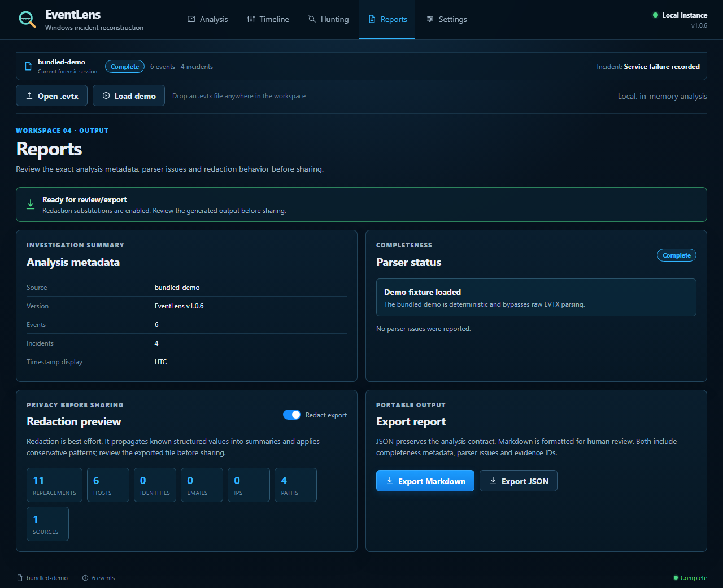Open the Settings tab

point(447,19)
